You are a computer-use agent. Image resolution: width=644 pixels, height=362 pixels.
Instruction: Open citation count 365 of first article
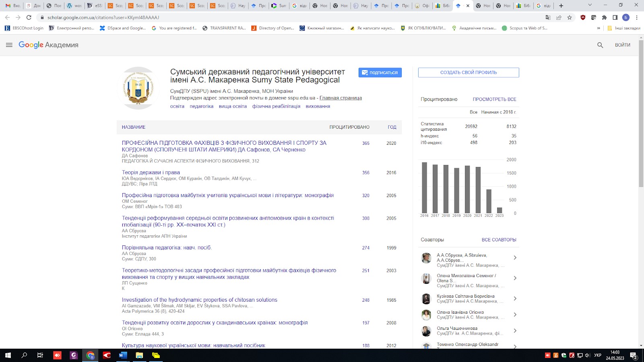click(x=365, y=143)
